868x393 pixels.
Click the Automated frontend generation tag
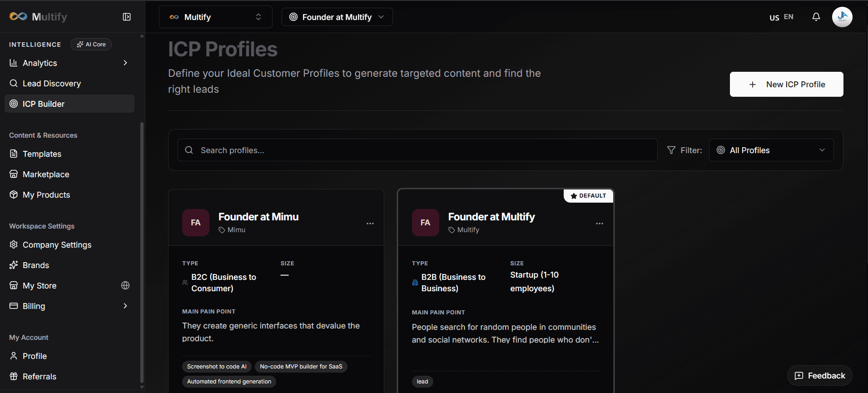point(229,382)
